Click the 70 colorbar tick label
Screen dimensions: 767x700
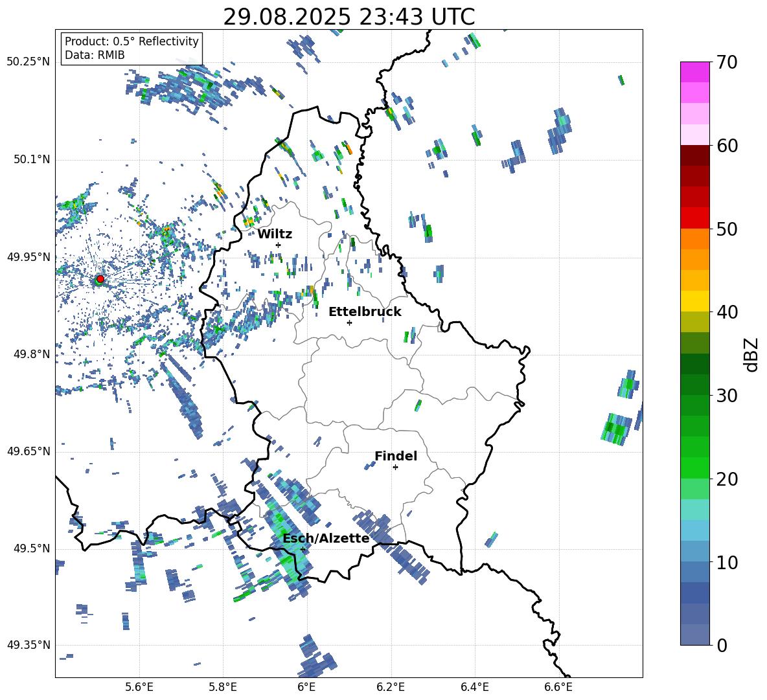tap(727, 63)
